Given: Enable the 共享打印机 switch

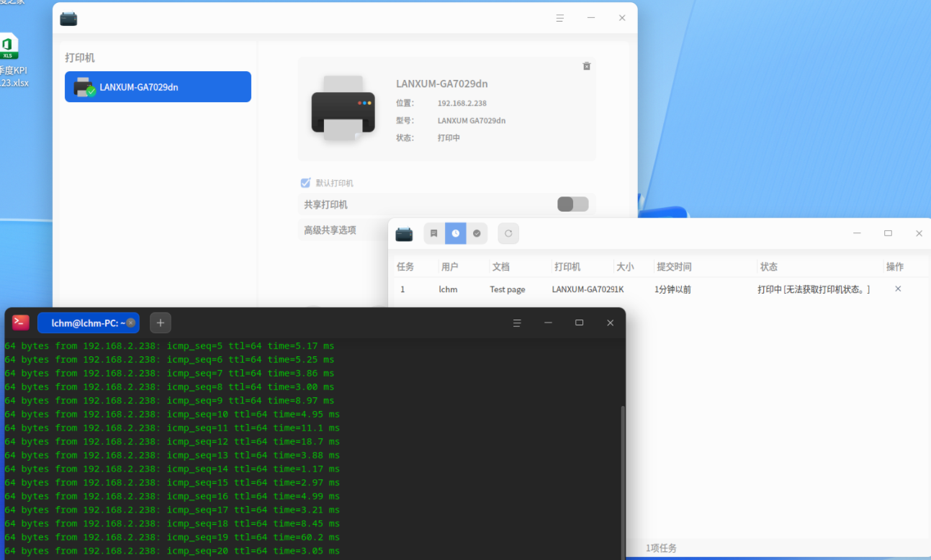Looking at the screenshot, I should pyautogui.click(x=573, y=204).
